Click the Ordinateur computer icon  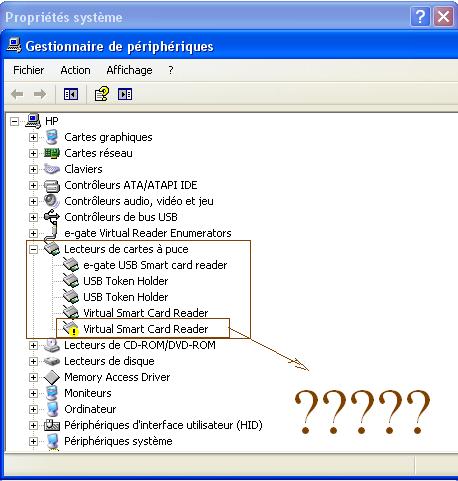[52, 409]
